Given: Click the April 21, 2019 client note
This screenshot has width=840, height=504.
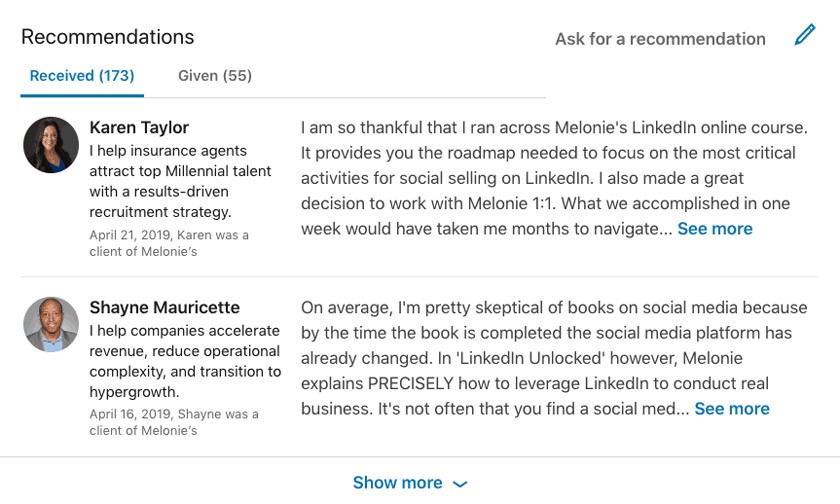Looking at the screenshot, I should tap(169, 243).
